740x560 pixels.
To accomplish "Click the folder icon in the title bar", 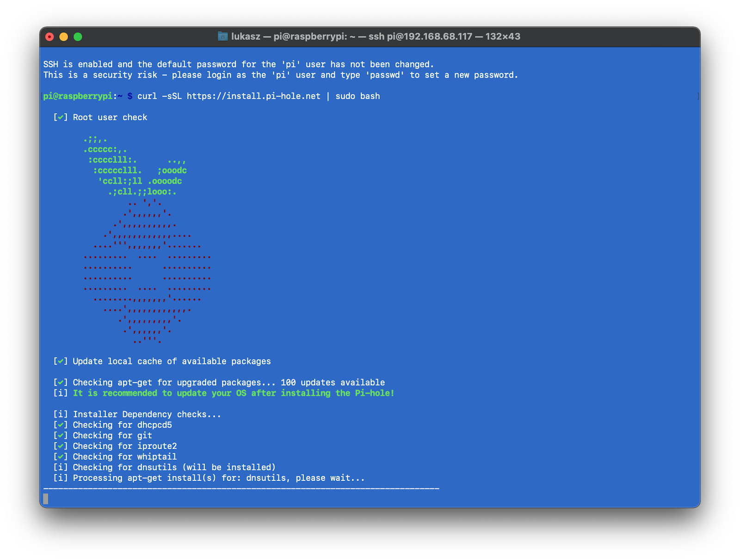I will 222,36.
